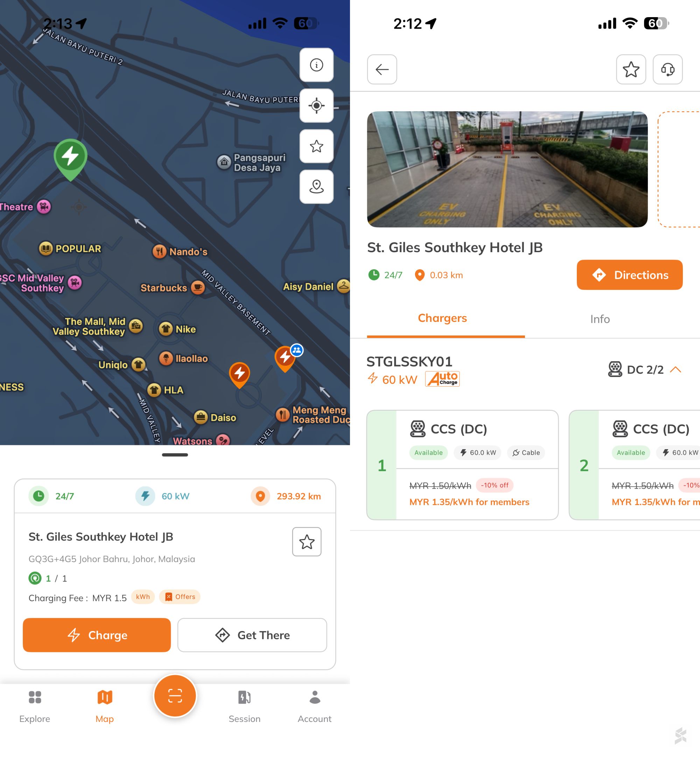Select connector 1 CCS (DC) card
The image size is (700, 758).
[x=462, y=465]
